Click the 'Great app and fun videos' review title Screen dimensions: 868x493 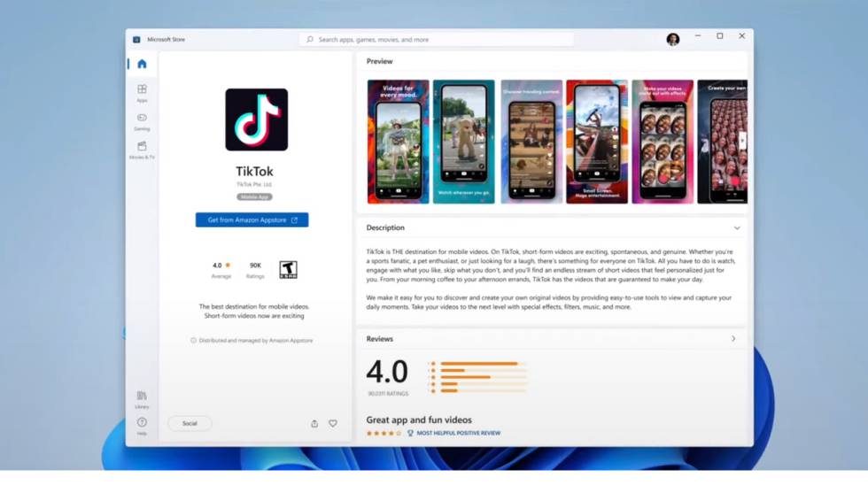coord(419,420)
